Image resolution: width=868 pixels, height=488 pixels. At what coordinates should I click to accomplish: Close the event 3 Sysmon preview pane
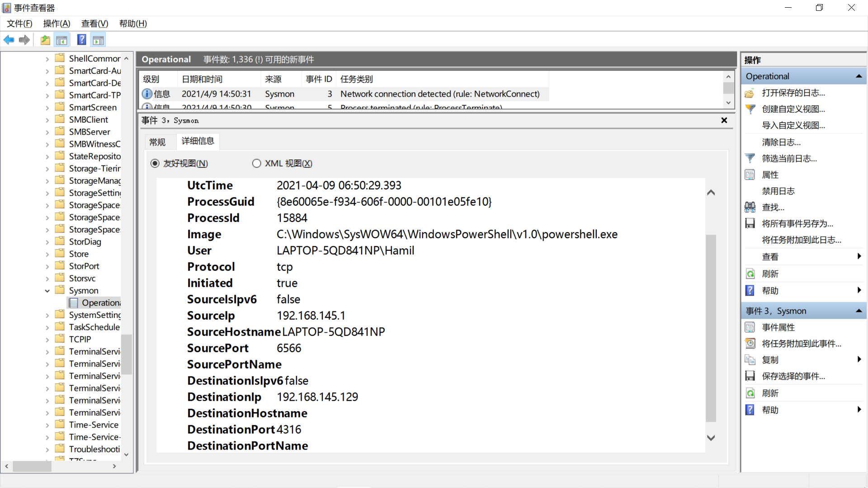[724, 120]
